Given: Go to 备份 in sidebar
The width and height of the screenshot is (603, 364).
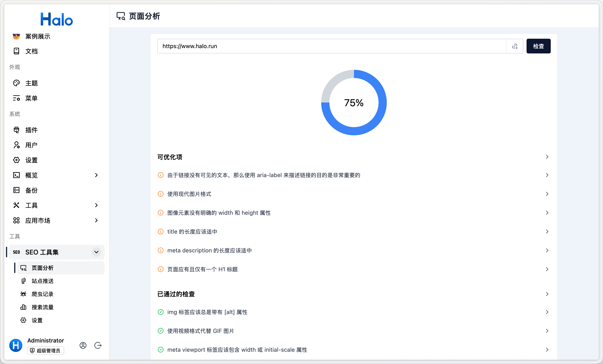Looking at the screenshot, I should coord(31,190).
